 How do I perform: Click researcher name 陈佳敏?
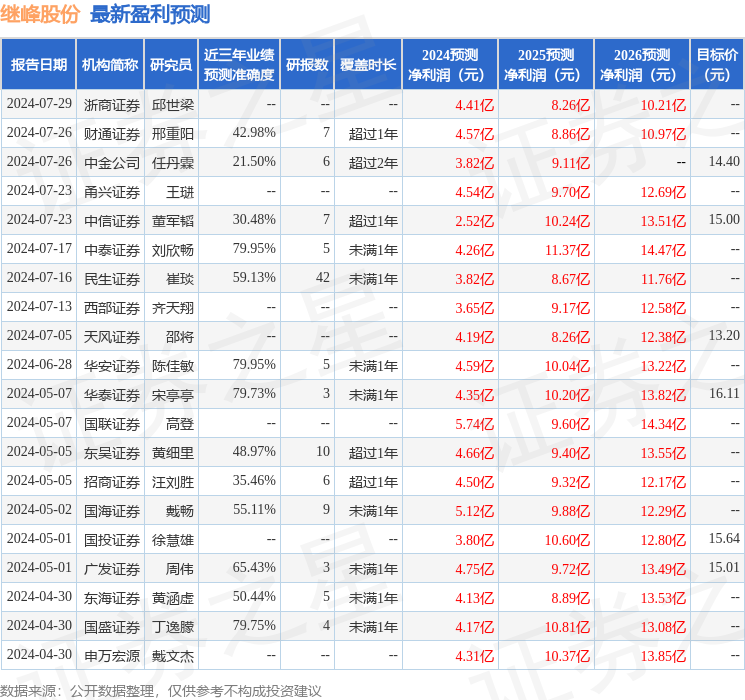pos(173,365)
